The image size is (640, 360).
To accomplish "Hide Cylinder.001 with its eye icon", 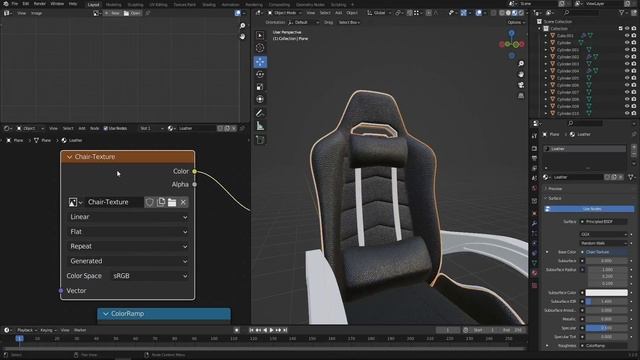I will coord(627,50).
